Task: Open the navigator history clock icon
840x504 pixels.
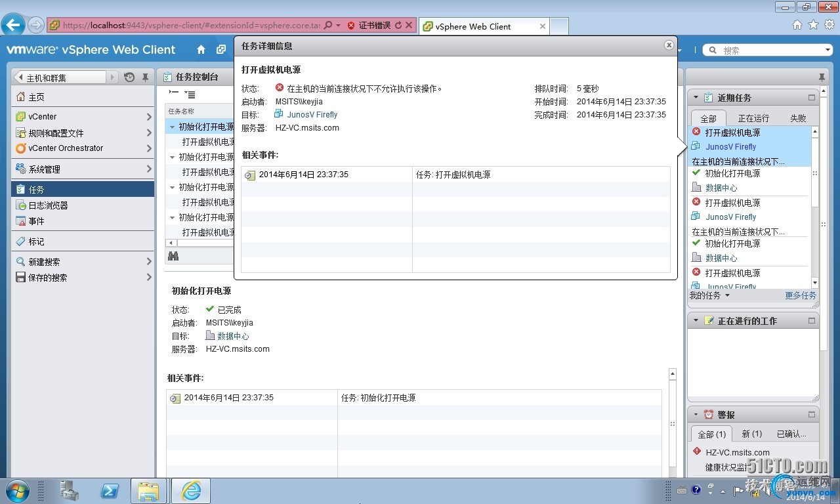Action: 129,77
